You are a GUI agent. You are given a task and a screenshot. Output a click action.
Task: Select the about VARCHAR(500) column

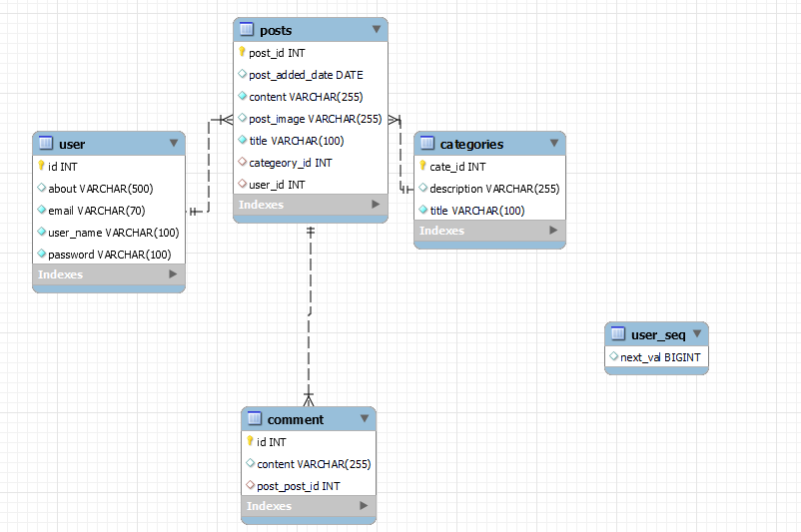[x=109, y=189]
